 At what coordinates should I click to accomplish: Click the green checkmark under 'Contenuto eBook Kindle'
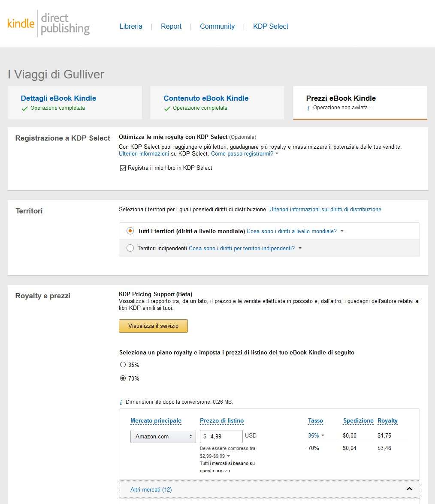point(167,108)
